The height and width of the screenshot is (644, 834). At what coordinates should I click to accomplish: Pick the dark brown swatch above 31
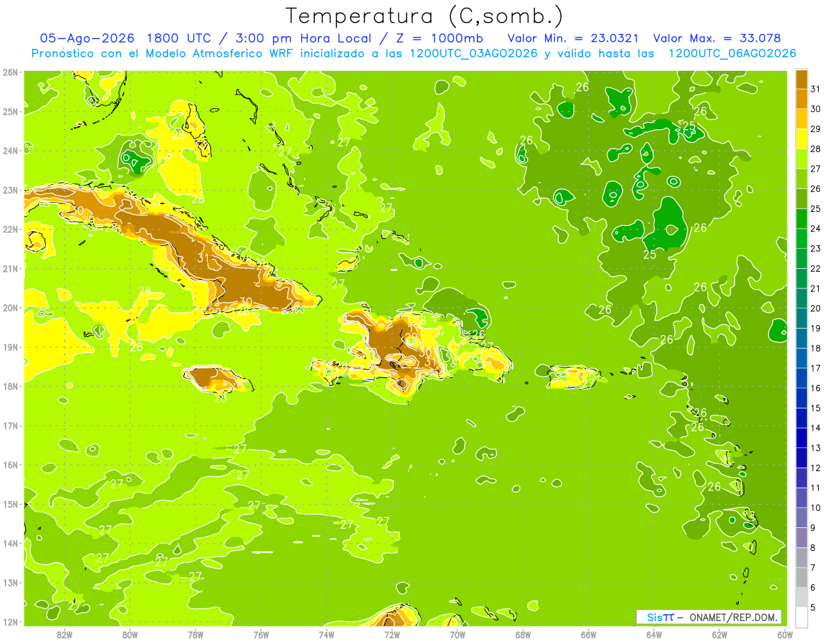click(x=801, y=79)
